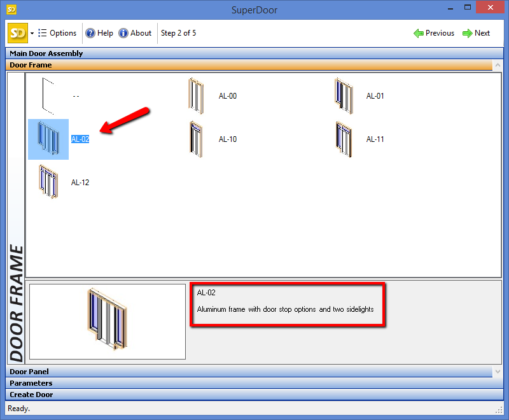The height and width of the screenshot is (420, 509).
Task: Open the Parameters section
Action: [x=254, y=383]
